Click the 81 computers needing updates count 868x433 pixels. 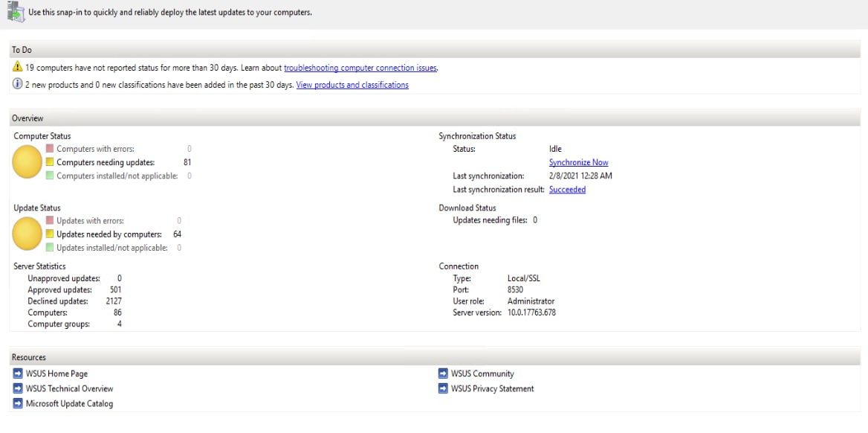click(x=188, y=162)
